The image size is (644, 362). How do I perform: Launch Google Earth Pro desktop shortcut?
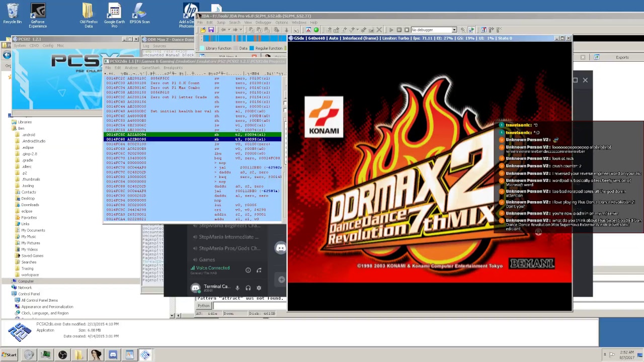[114, 15]
